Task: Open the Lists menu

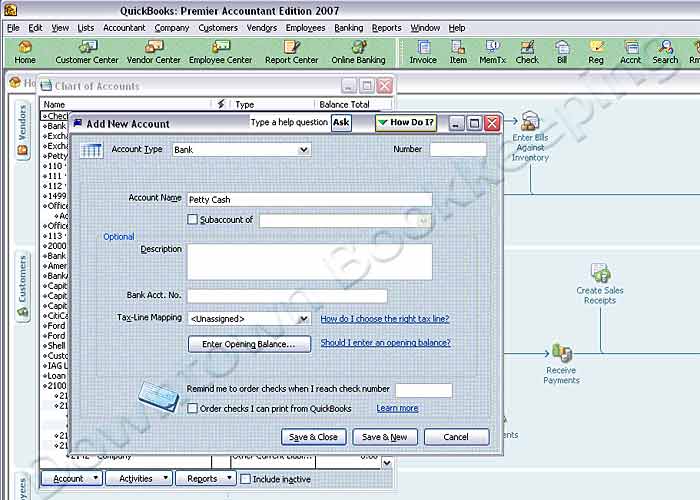Action: (x=86, y=28)
